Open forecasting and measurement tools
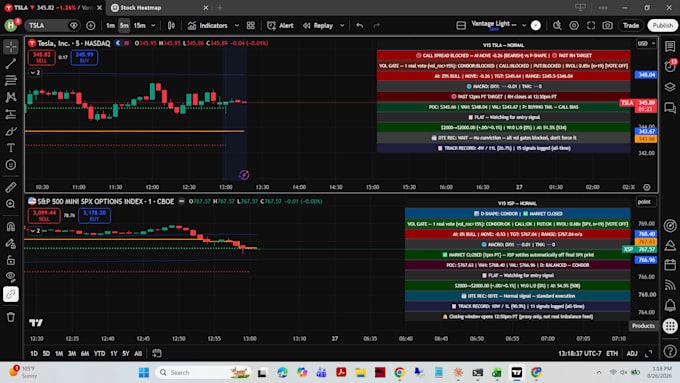Image resolution: width=680 pixels, height=383 pixels. pyautogui.click(x=11, y=114)
